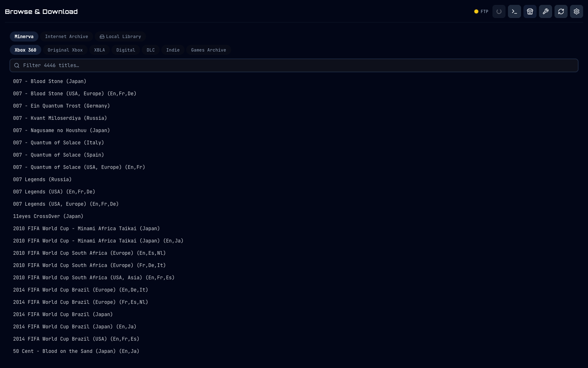Click the FTP status indicator
This screenshot has width=588, height=368.
pos(481,11)
